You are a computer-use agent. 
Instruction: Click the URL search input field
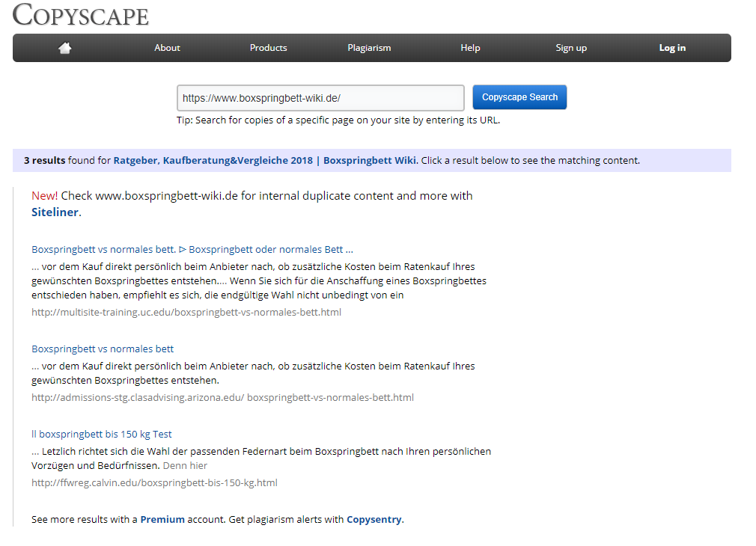[320, 98]
